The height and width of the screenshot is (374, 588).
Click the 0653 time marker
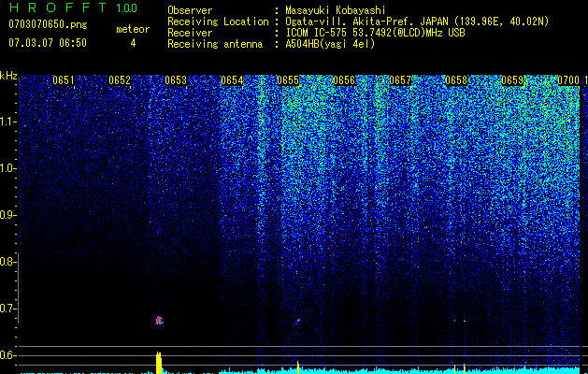[176, 80]
